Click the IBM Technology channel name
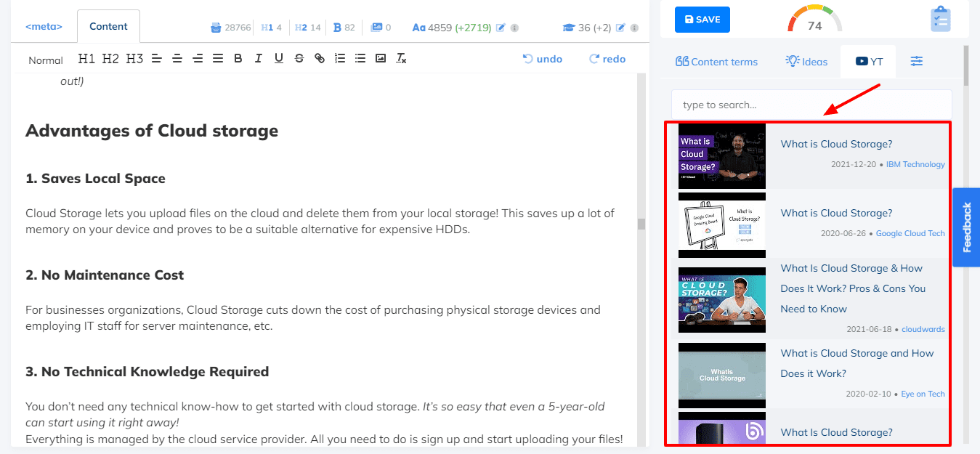980x454 pixels. pos(915,164)
